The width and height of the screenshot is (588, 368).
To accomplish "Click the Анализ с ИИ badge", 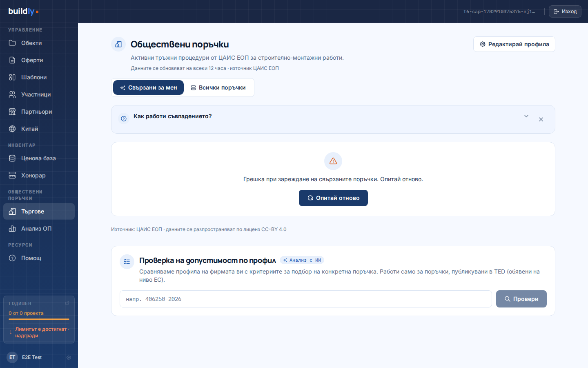I will (x=302, y=260).
